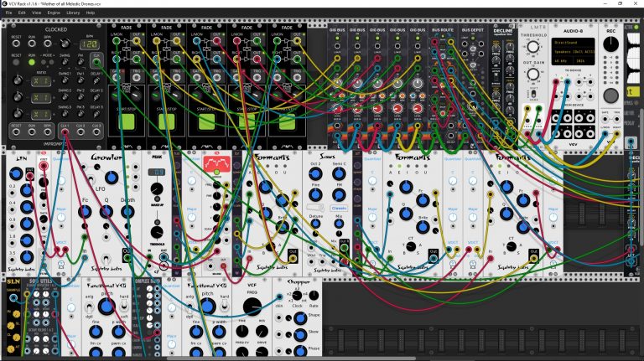This screenshot has width=644, height=361.
Task: Open the 1024 block size selector
Action: pos(584,60)
